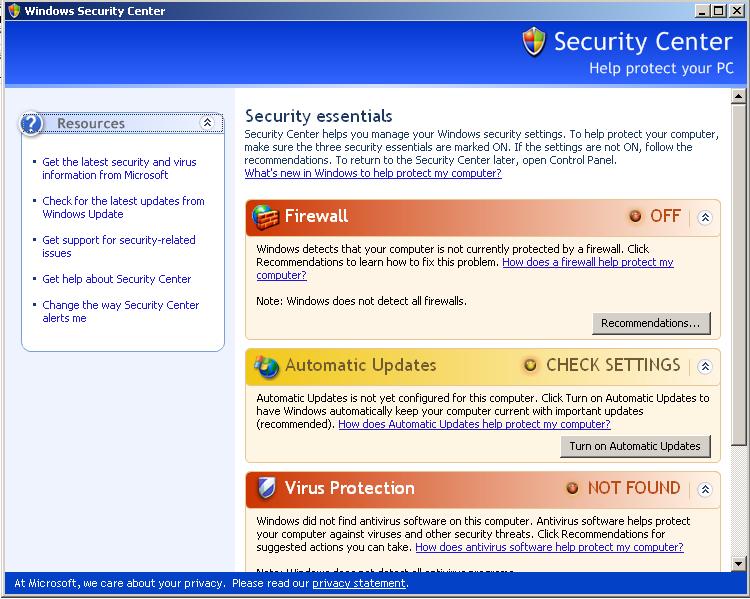Click the Security Center shield logo
The width and height of the screenshot is (750, 599).
[x=534, y=42]
